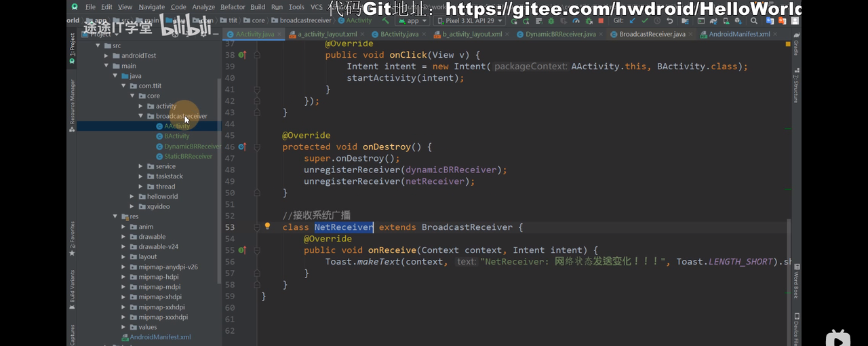This screenshot has width=868, height=346.
Task: Click the Make Project hammer icon
Action: (x=385, y=21)
